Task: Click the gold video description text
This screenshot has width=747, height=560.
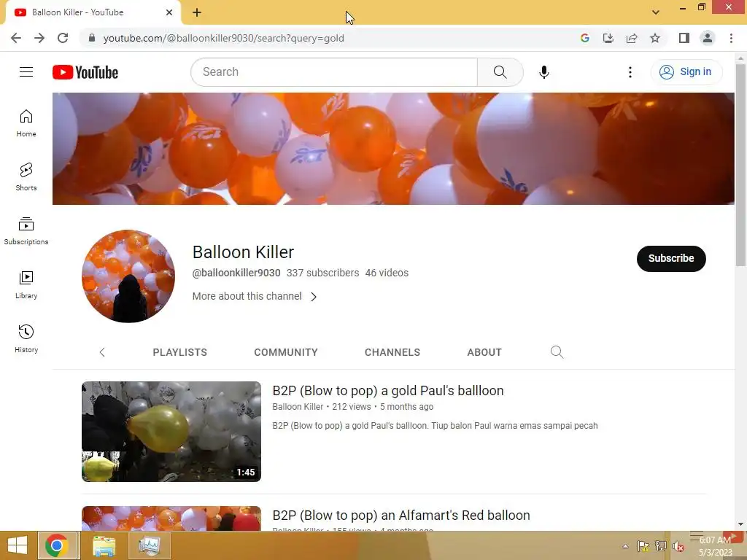Action: coord(435,426)
